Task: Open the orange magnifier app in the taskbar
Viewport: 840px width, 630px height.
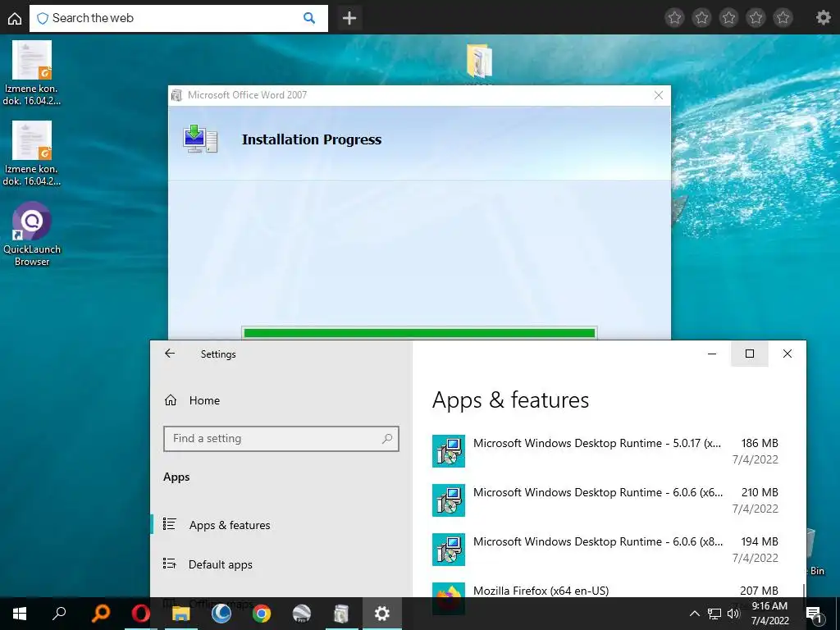Action: point(101,614)
